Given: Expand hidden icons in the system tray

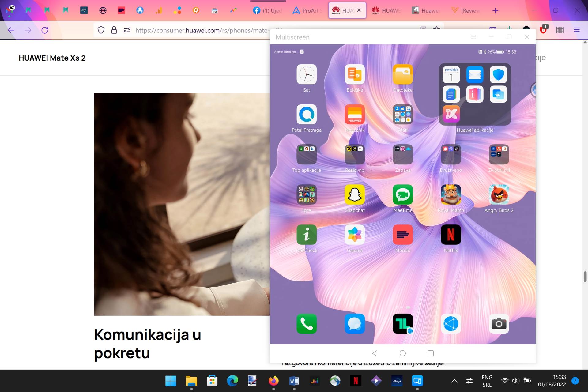Looking at the screenshot, I should pos(454,381).
